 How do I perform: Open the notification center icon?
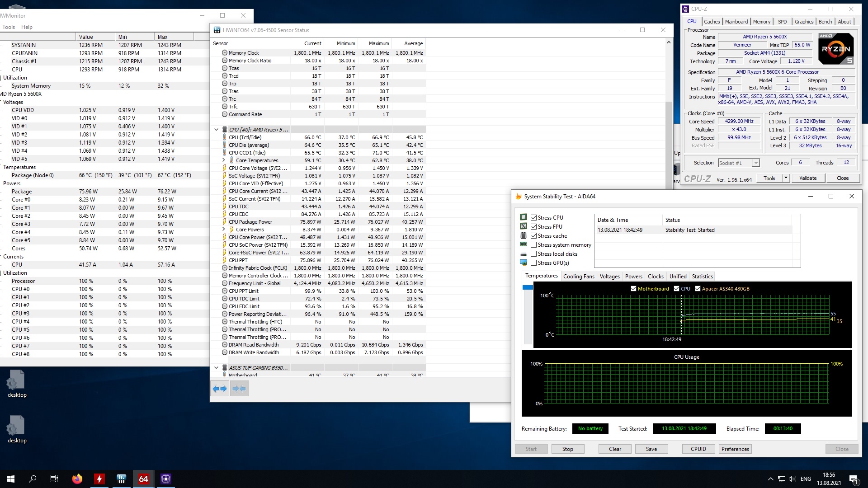coord(854,479)
